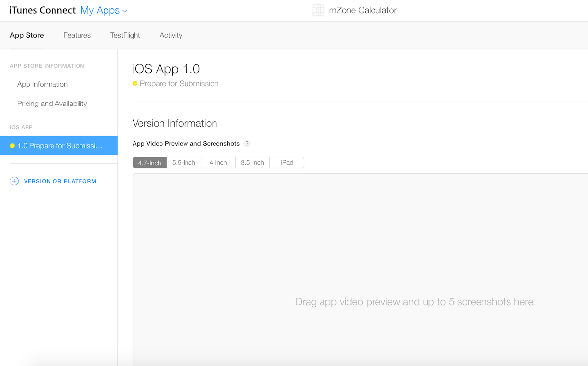
Task: Go to the TestFlight tab
Action: click(125, 35)
